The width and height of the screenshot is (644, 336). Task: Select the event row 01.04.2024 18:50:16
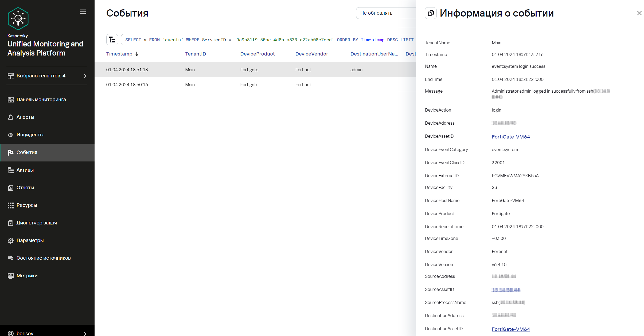coord(255,85)
